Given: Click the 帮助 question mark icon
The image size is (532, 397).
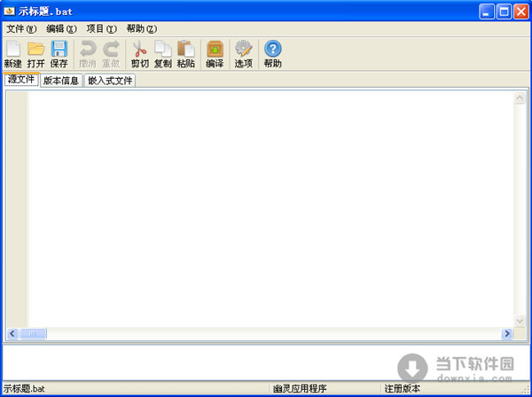Looking at the screenshot, I should click(273, 54).
